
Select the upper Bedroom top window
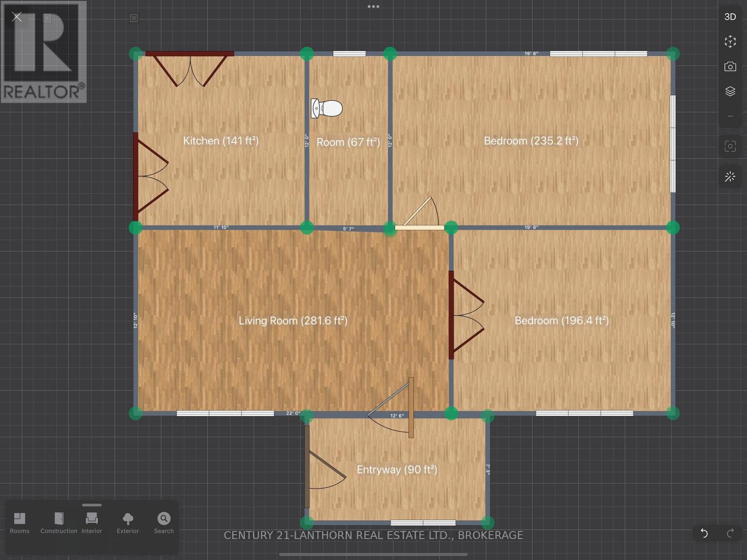click(599, 54)
